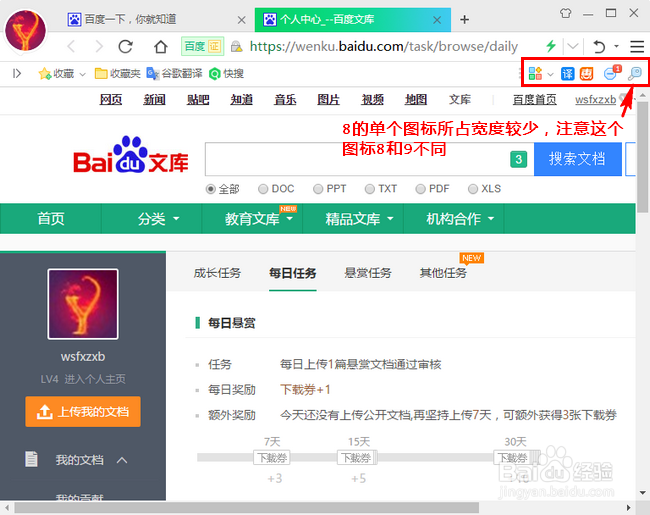Open the 新闻 link
The width and height of the screenshot is (650, 515).
(154, 100)
